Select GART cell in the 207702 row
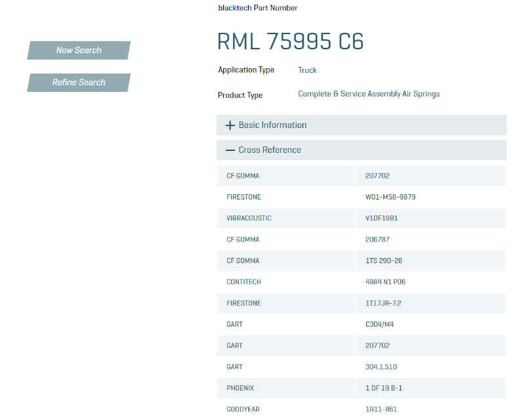This screenshot has height=420, width=525. [x=286, y=345]
